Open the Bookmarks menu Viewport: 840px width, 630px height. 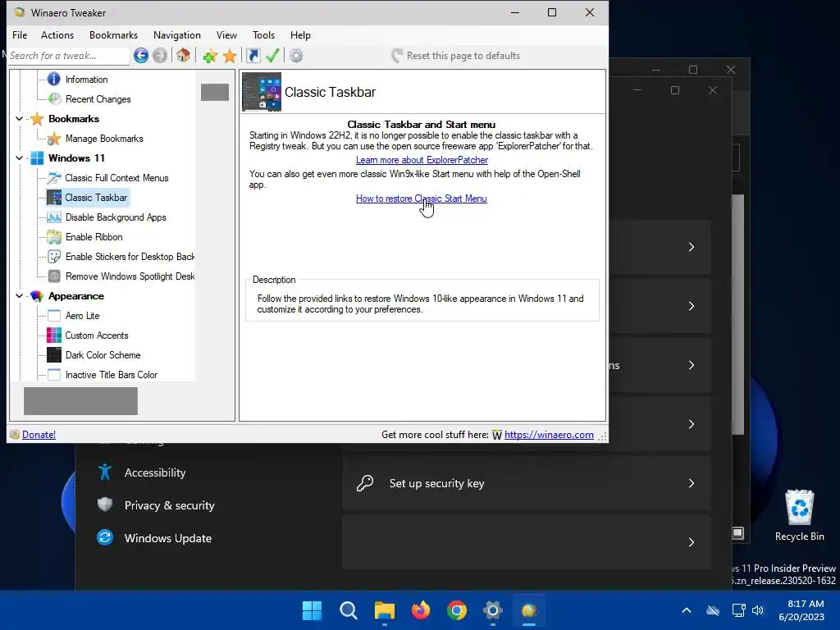point(113,34)
